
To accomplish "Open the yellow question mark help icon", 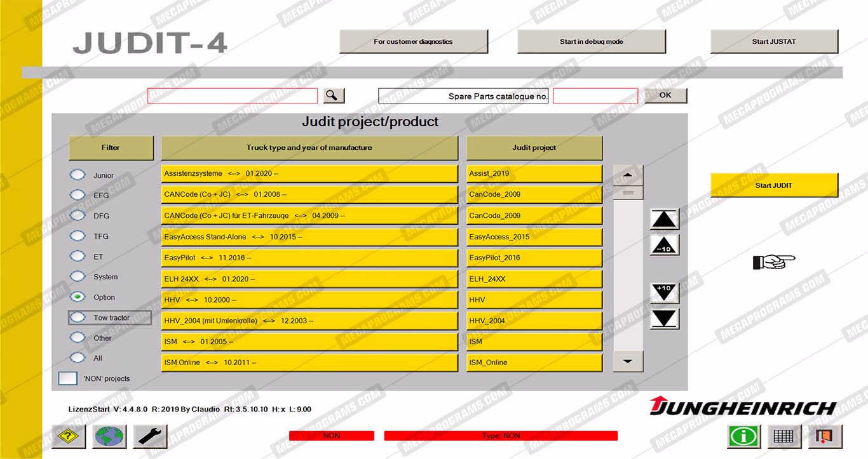I will coord(69,436).
